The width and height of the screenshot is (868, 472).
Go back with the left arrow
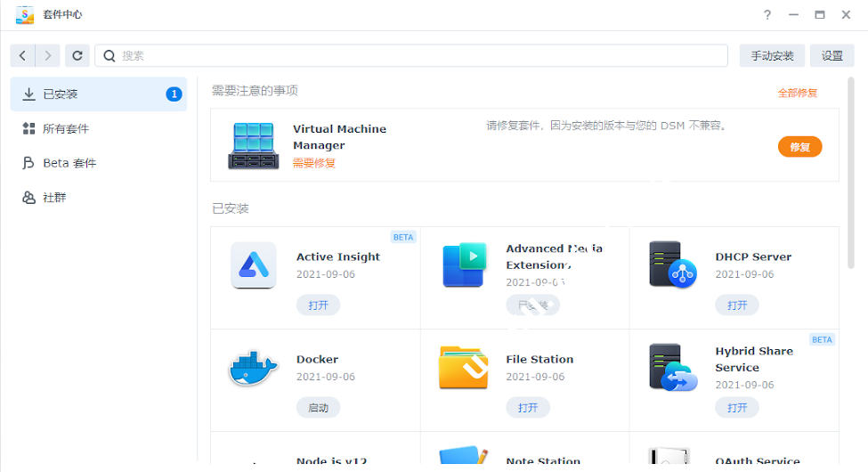pyautogui.click(x=23, y=55)
